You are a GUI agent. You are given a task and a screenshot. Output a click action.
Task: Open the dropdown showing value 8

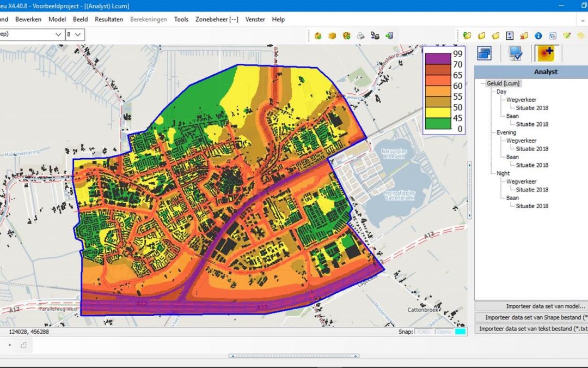(x=75, y=34)
